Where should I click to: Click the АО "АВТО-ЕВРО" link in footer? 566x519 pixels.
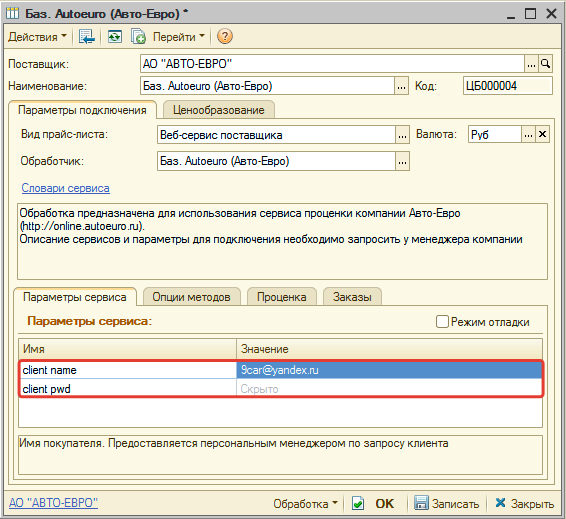point(53,503)
